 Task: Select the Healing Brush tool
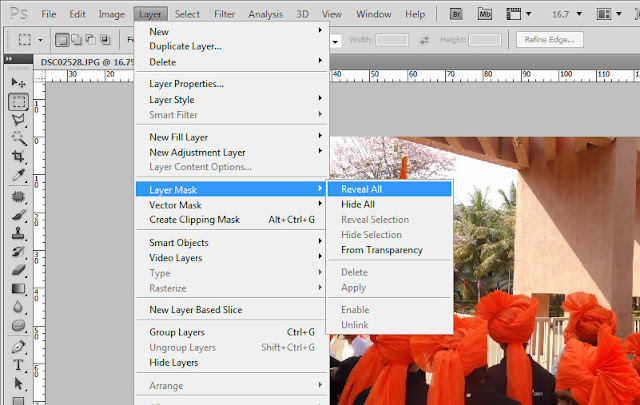(x=18, y=197)
